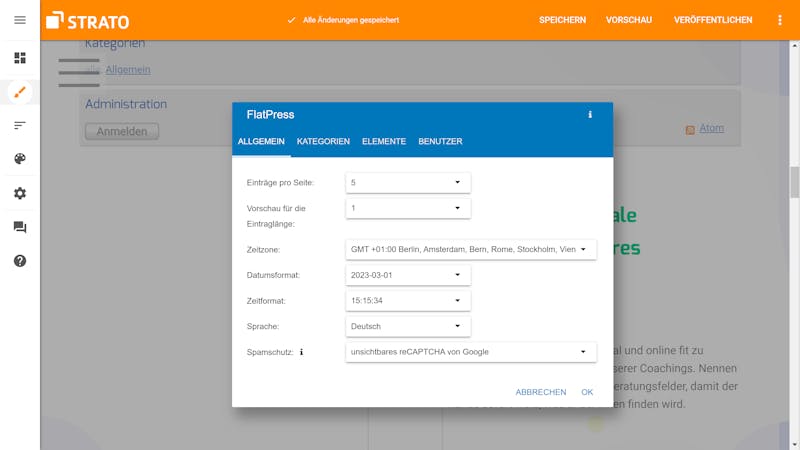This screenshot has width=800, height=450.
Task: Click the 'Zeitformat:' label
Action: pyautogui.click(x=266, y=301)
